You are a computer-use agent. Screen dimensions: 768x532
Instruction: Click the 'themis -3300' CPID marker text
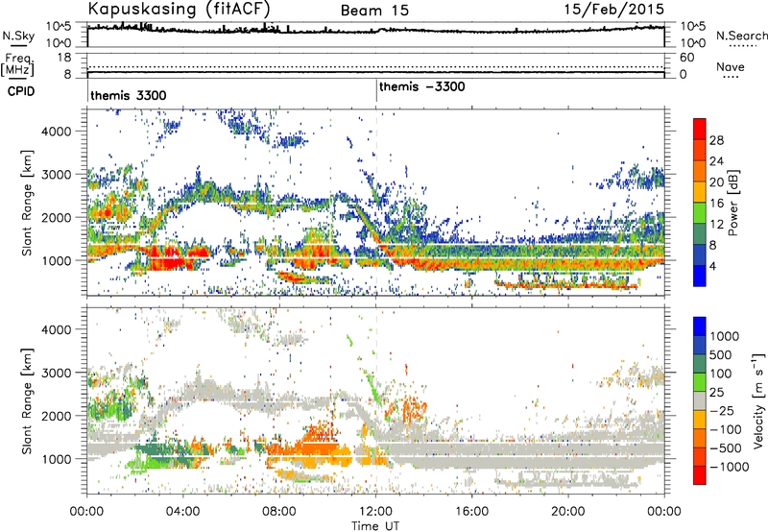[x=421, y=86]
